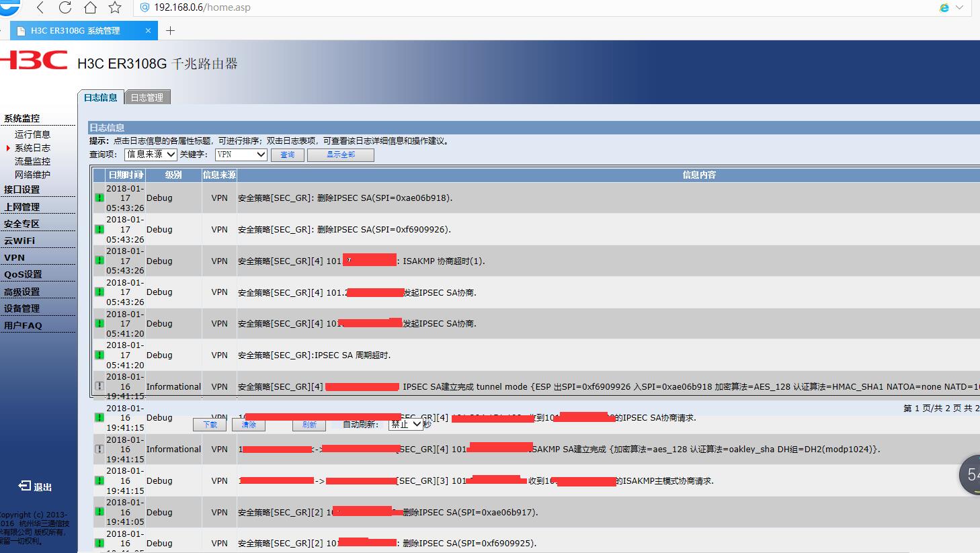Select the H3C ER3108G 系统管理 browser tab
The height and width of the screenshot is (553, 980).
(x=84, y=30)
